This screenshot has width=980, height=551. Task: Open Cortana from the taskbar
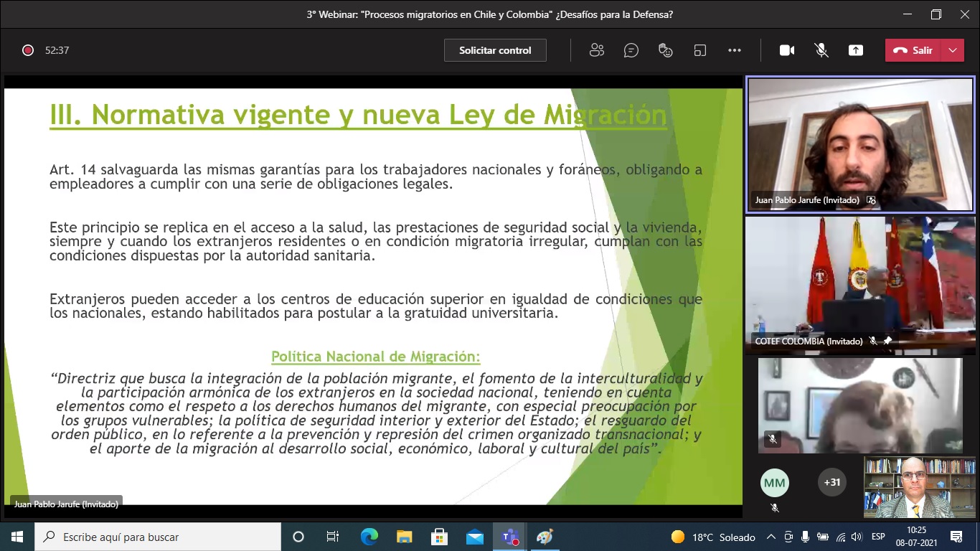click(298, 537)
